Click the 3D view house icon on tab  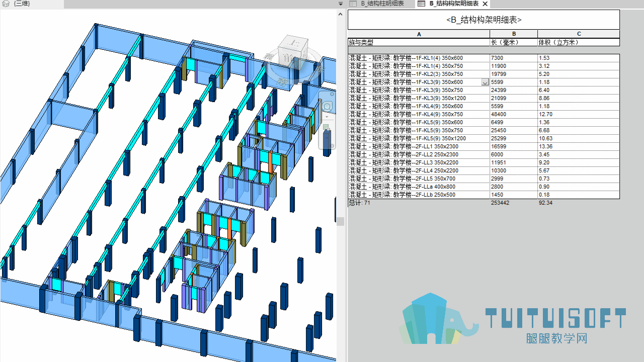(7, 4)
